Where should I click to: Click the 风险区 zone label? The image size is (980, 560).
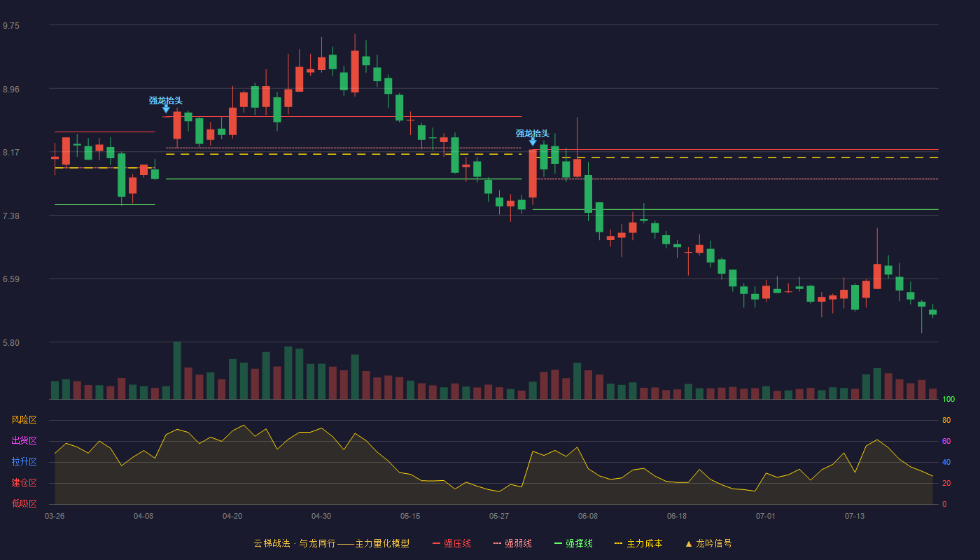(24, 420)
